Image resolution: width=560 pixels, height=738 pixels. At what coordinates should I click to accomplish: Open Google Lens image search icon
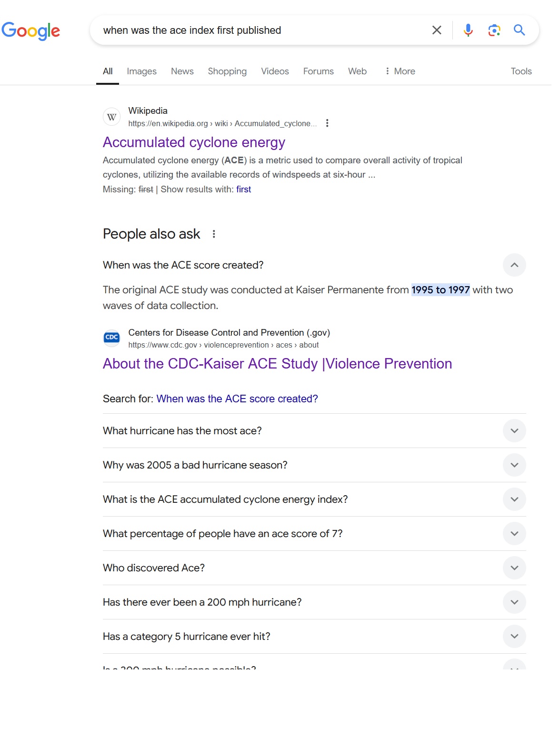(x=494, y=30)
